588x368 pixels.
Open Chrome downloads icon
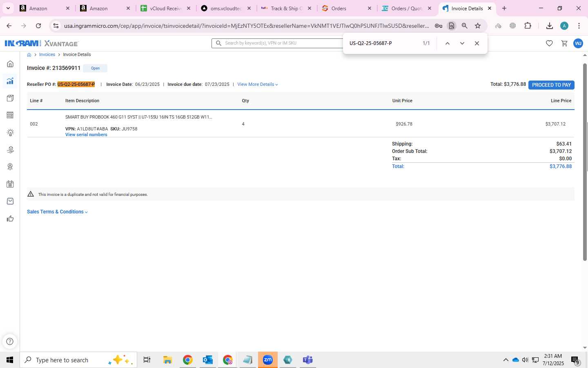[549, 26]
